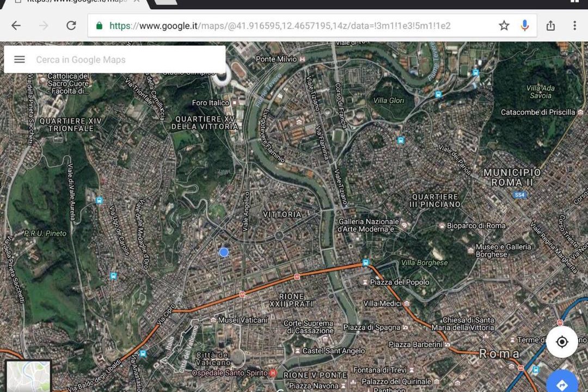The width and height of the screenshot is (588, 392).
Task: Click the Ospedale Santo Spirito hospital marker
Action: pos(273,373)
